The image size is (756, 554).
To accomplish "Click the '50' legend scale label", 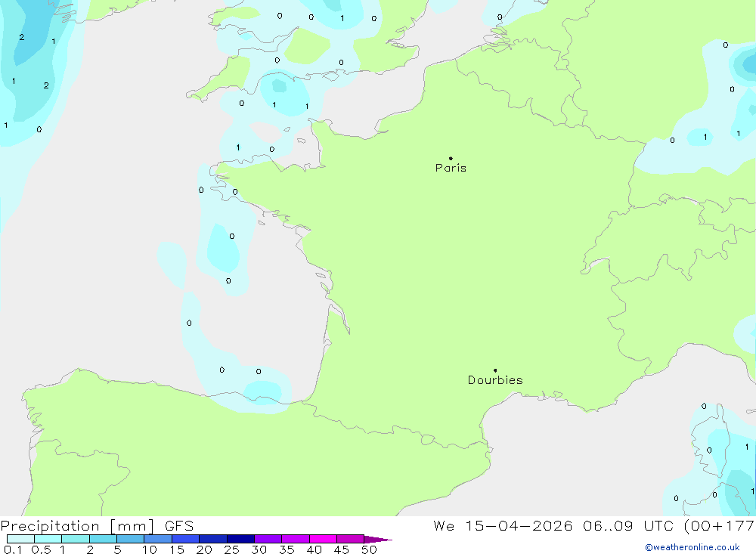I will tap(369, 549).
